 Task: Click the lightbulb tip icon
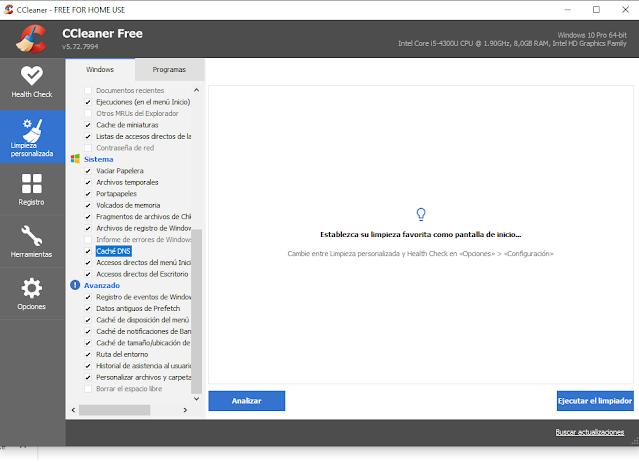tap(421, 214)
